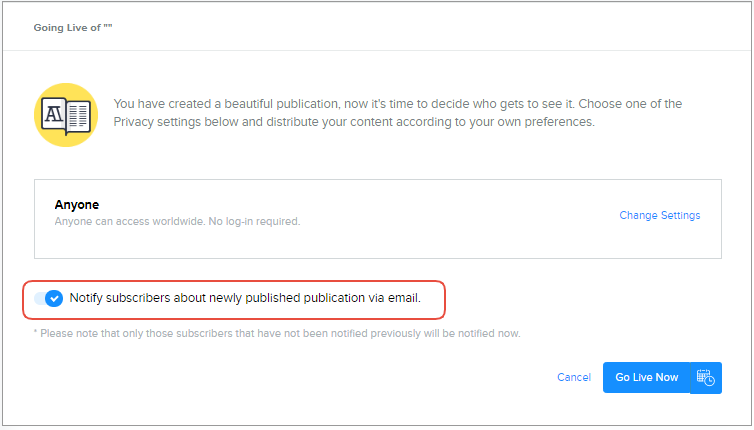Cancel the going live dialog
754x430 pixels.
[574, 377]
